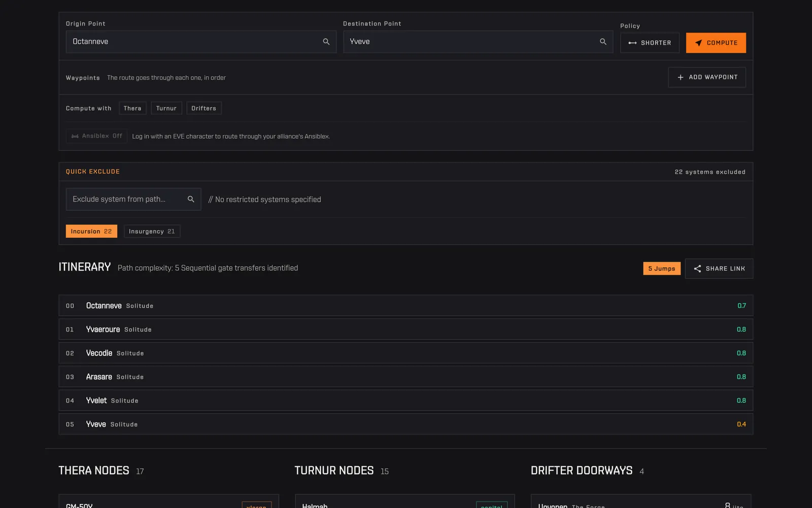812x508 pixels.
Task: Toggle the Thera compute option
Action: pyautogui.click(x=132, y=108)
